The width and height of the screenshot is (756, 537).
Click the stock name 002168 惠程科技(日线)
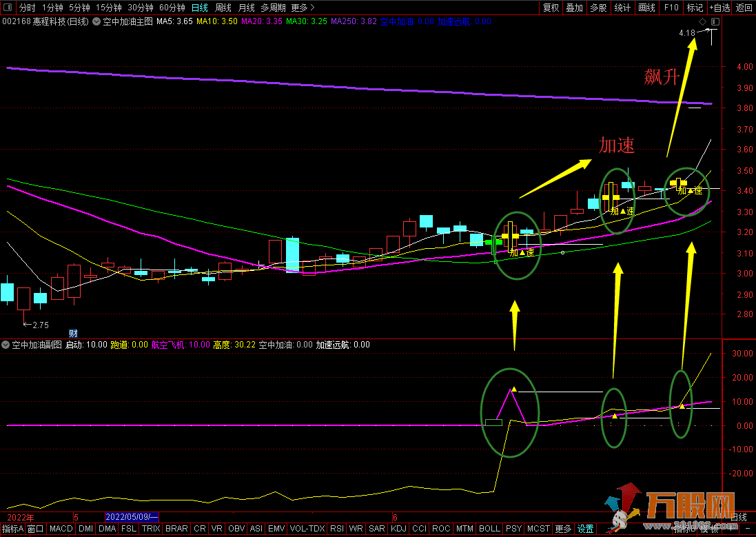point(45,21)
